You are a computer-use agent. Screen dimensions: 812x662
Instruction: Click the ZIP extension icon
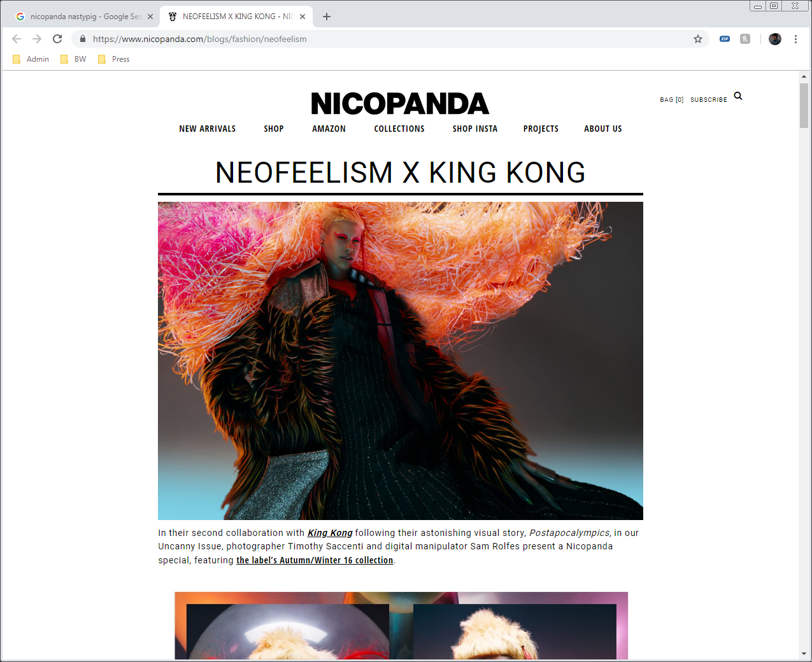click(x=724, y=39)
